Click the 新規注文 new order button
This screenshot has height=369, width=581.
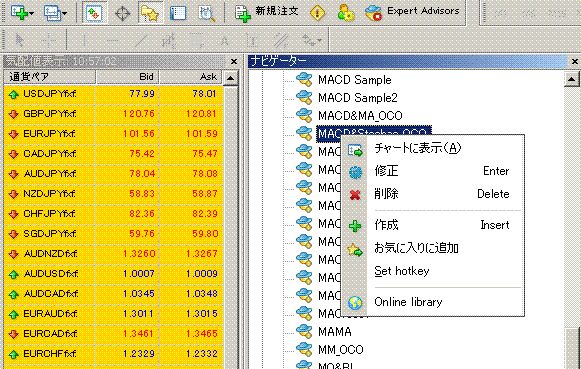coord(266,12)
